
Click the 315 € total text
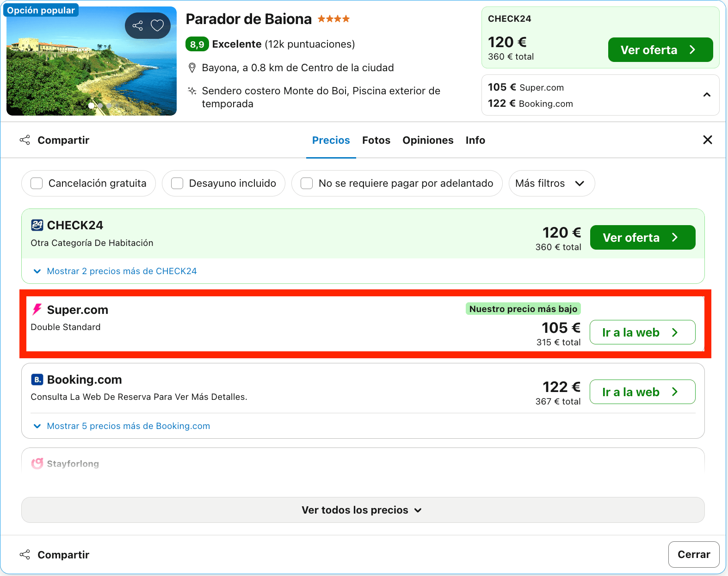(558, 343)
